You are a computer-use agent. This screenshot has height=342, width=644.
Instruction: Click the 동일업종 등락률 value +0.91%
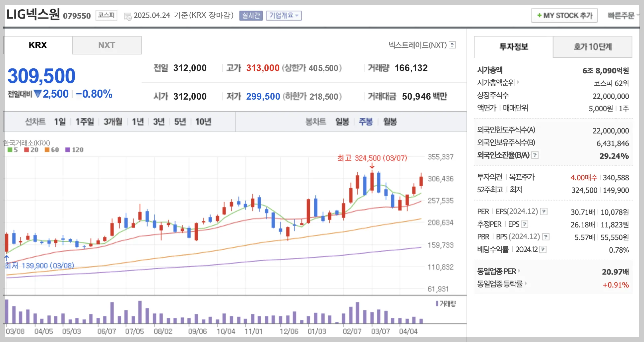(x=615, y=285)
